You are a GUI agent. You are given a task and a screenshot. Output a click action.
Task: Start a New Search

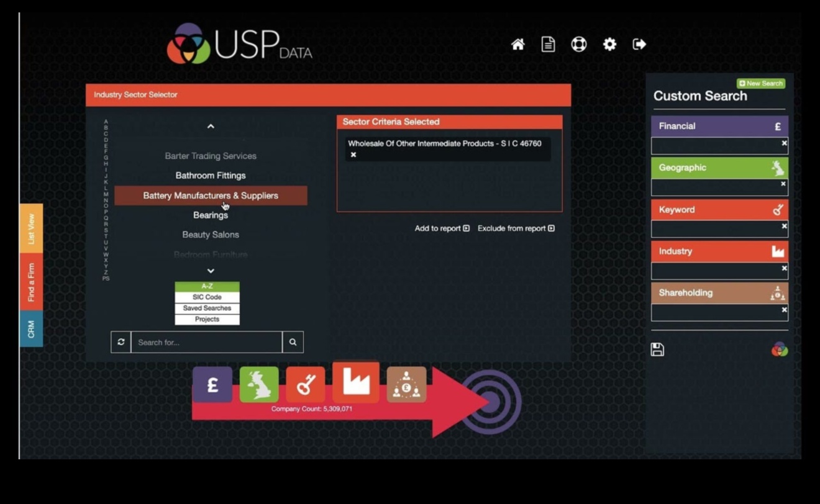pos(760,83)
